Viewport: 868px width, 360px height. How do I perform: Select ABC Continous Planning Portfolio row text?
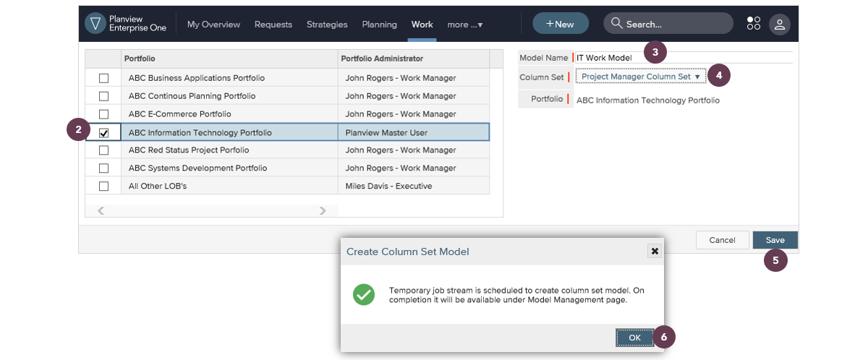pos(192,96)
